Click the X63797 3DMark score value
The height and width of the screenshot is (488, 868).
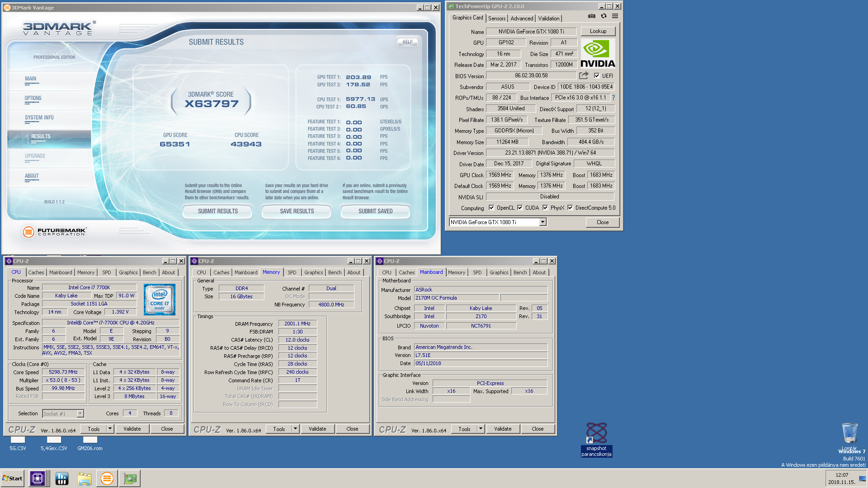[x=212, y=103]
